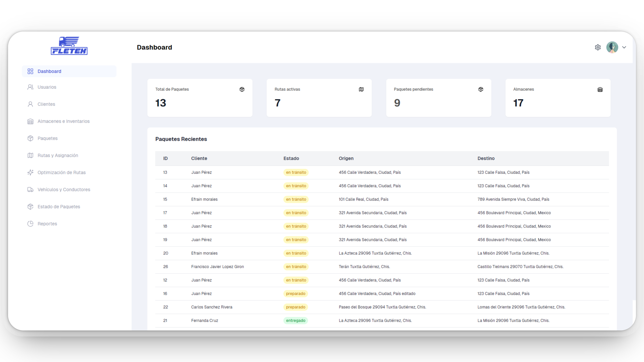Screen dimensions: 644x362
Task: Click the Dashboard grid icon in sidebar
Action: tap(30, 72)
